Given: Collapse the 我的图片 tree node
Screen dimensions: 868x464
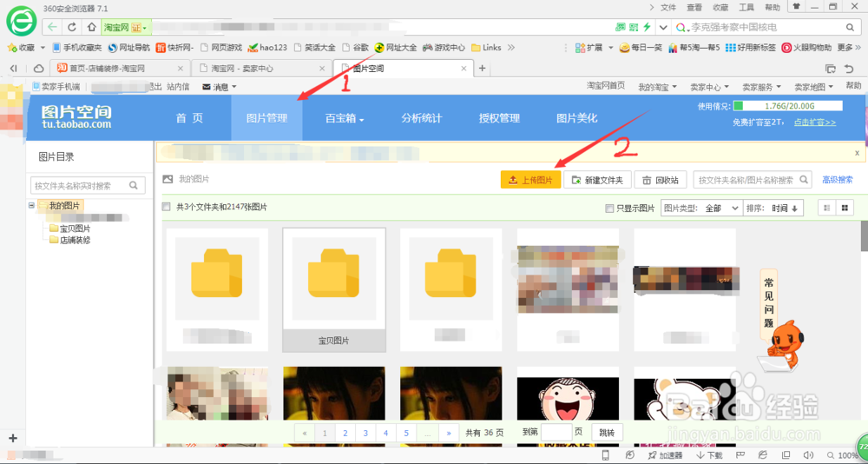Looking at the screenshot, I should [x=31, y=206].
